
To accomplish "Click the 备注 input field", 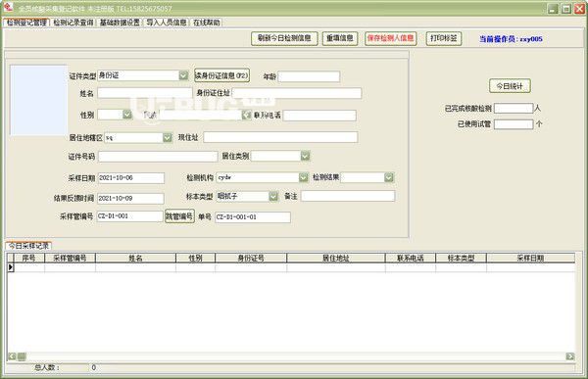I will click(348, 196).
